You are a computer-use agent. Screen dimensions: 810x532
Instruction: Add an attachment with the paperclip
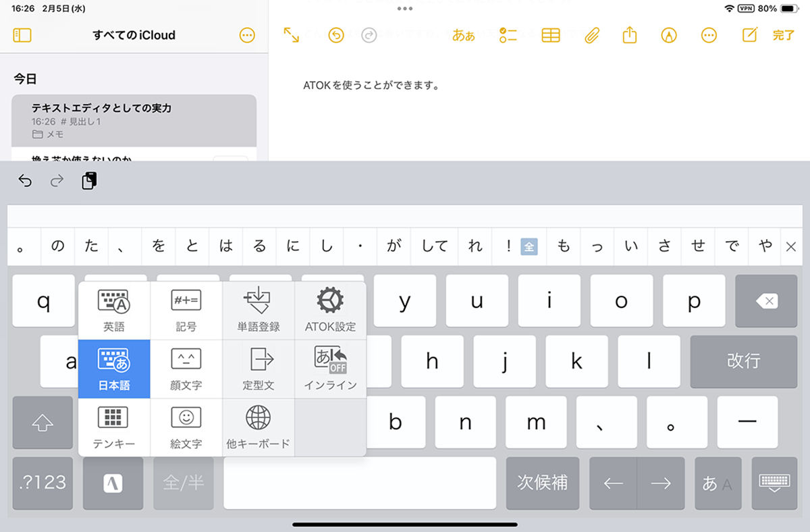coord(592,35)
